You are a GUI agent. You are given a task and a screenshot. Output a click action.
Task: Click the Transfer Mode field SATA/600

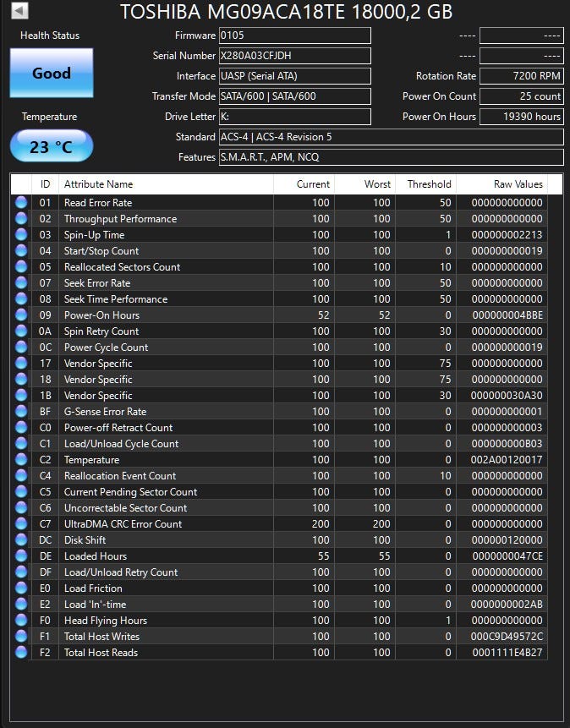click(295, 96)
